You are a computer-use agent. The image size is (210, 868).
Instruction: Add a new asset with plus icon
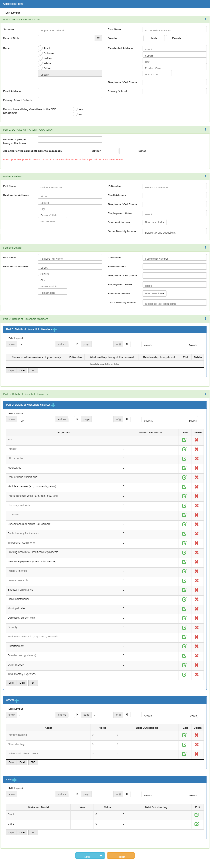pos(17,700)
